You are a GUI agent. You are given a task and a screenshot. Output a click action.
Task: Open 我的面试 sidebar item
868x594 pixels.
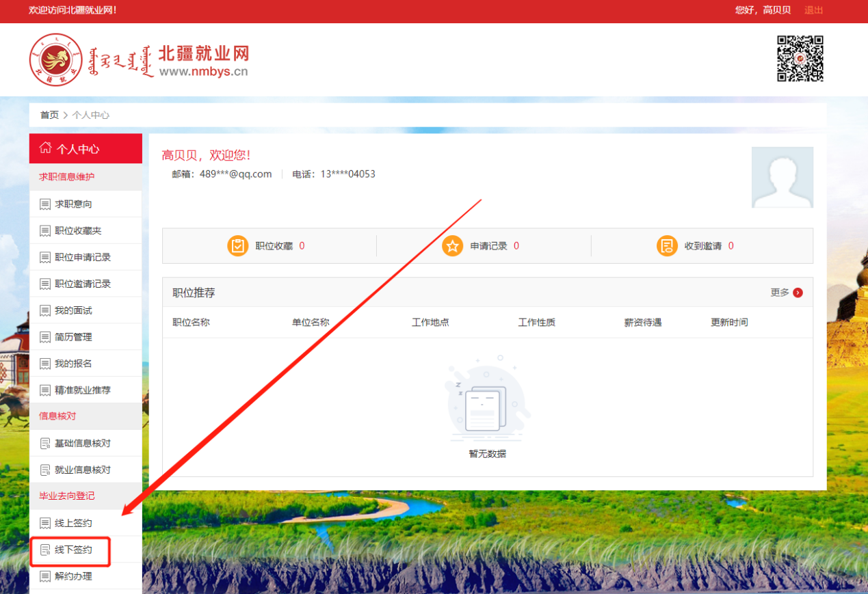tap(73, 311)
